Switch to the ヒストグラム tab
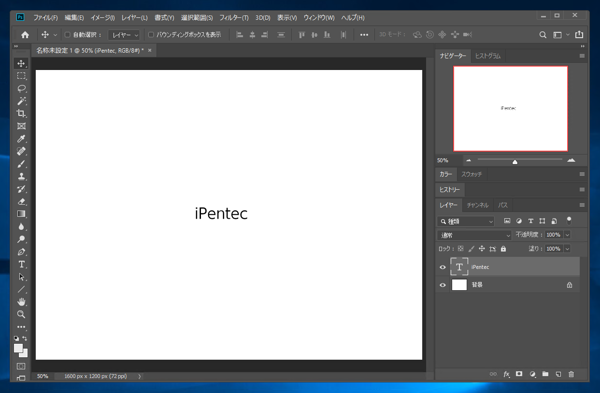Screen dimensions: 600x393 (488, 56)
